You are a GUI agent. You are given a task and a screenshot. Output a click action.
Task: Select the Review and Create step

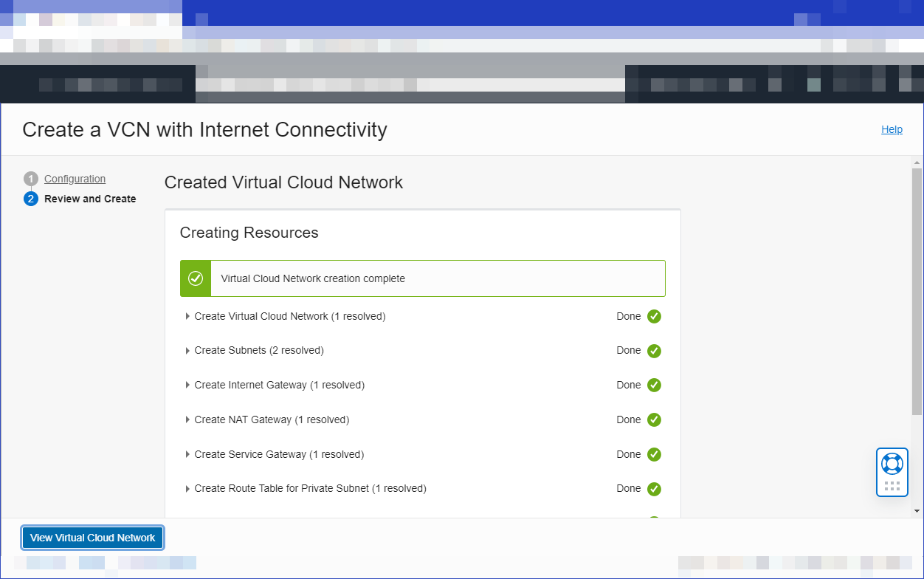[x=89, y=198]
